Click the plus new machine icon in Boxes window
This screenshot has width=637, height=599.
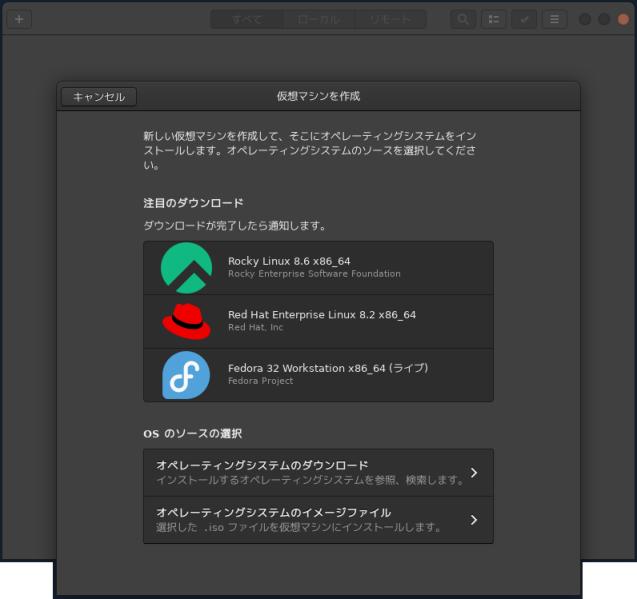[19, 19]
